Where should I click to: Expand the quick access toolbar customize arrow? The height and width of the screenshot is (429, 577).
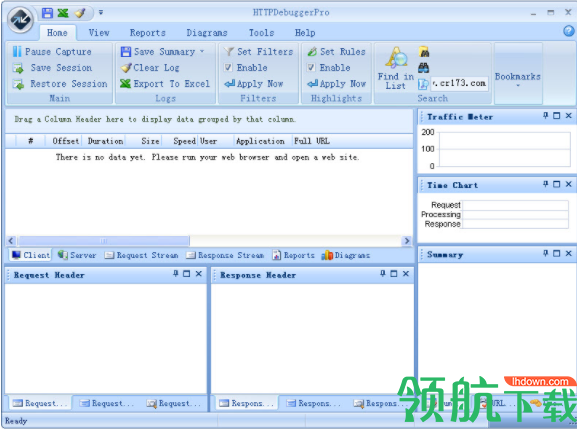click(100, 13)
